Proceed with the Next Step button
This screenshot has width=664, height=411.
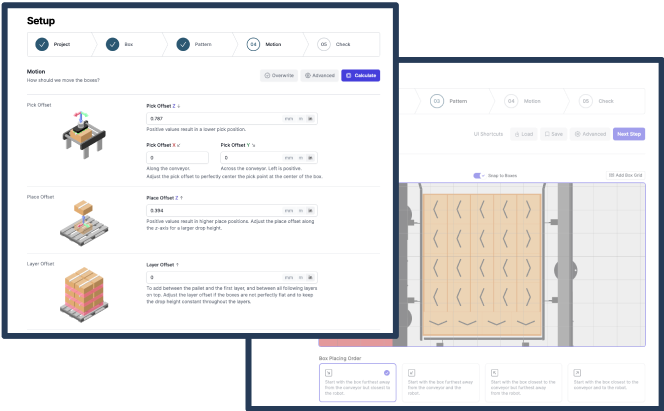629,134
